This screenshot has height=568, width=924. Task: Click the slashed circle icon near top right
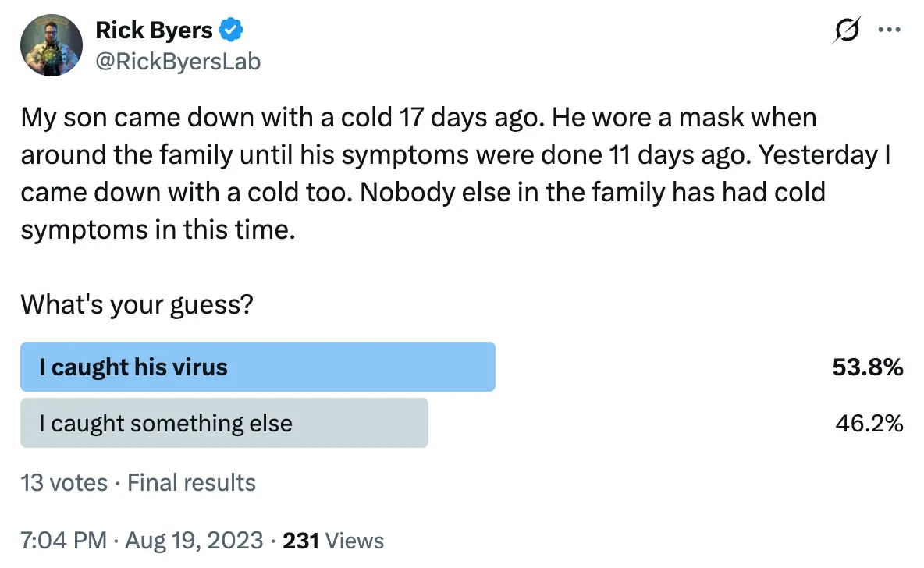pos(846,31)
